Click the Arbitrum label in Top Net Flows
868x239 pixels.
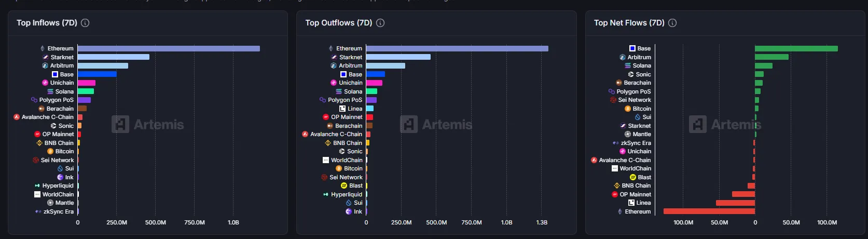tap(639, 57)
